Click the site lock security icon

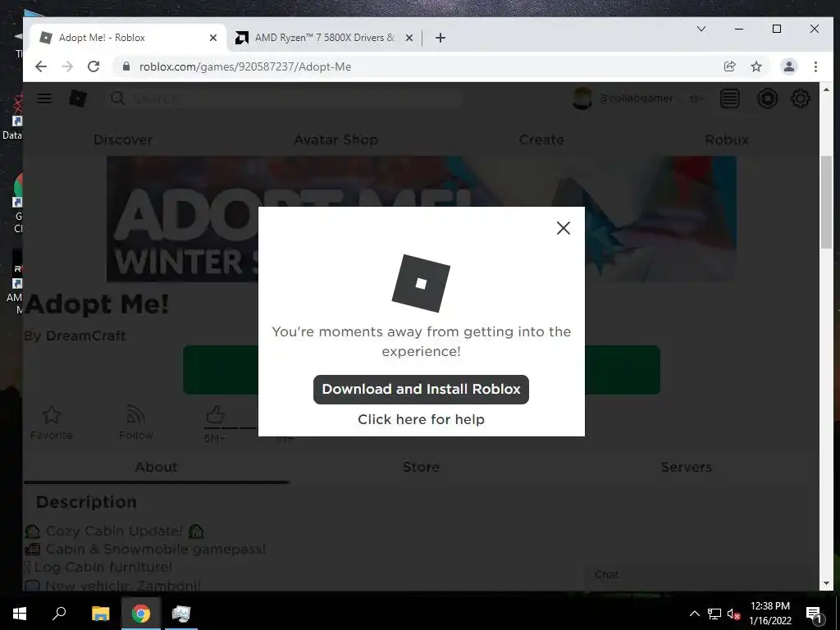pos(126,66)
